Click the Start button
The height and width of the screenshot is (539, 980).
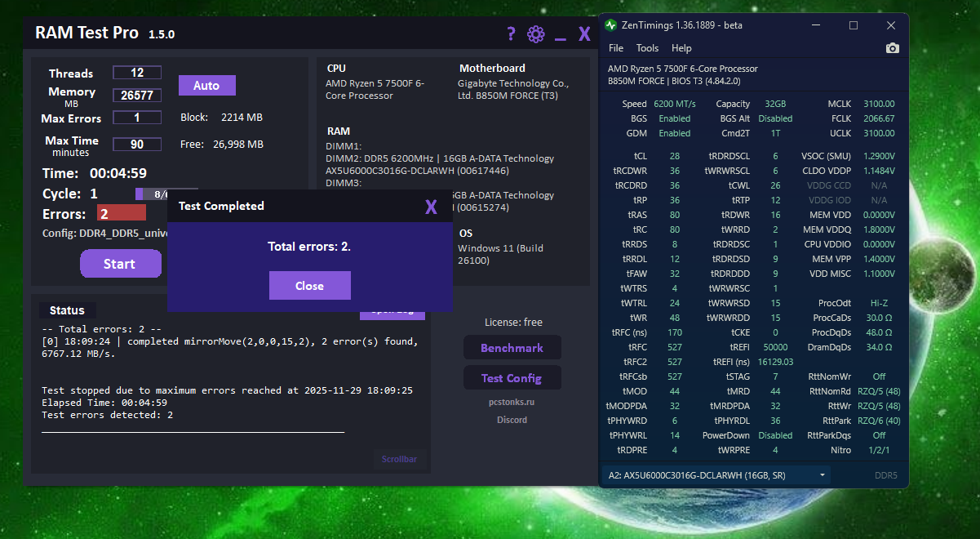click(x=120, y=264)
